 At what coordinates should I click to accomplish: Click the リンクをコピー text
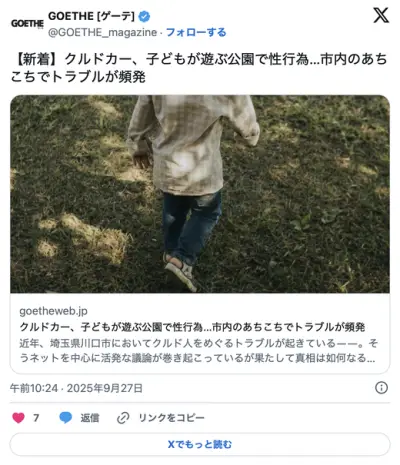172,418
